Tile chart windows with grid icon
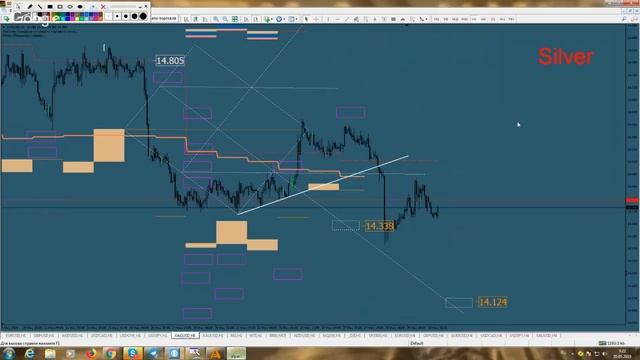The image size is (640, 360). point(235,19)
